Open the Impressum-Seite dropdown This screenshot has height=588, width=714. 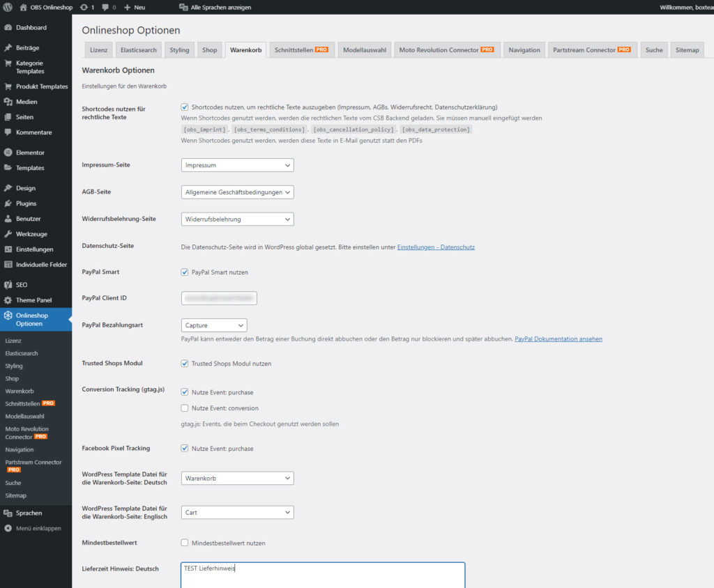pyautogui.click(x=237, y=165)
